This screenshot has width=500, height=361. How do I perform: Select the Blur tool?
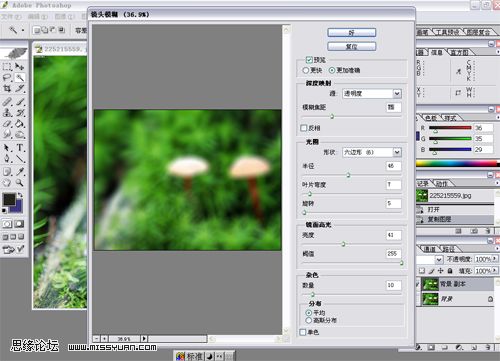click(7, 135)
